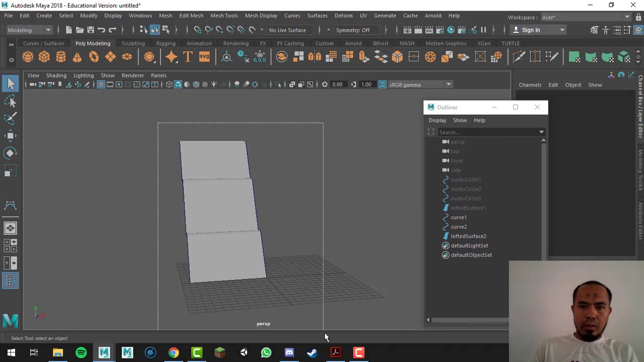644x362 pixels.
Task: Create a polygon cylinder from the shelf
Action: [x=61, y=57]
